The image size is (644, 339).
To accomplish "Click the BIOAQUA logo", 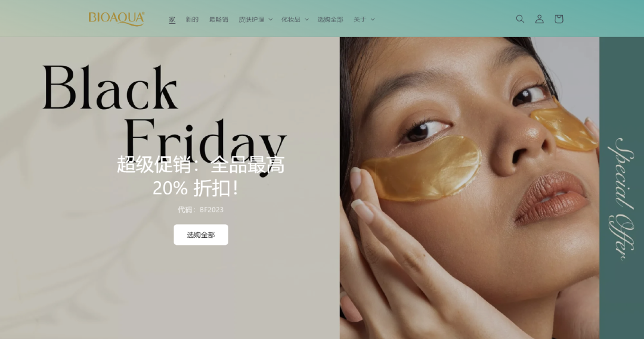I will [116, 19].
